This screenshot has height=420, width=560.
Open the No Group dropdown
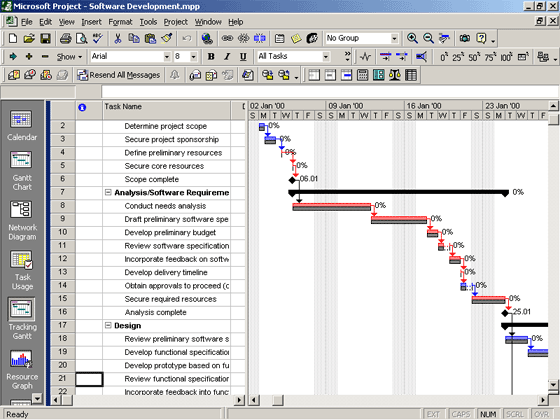394,38
